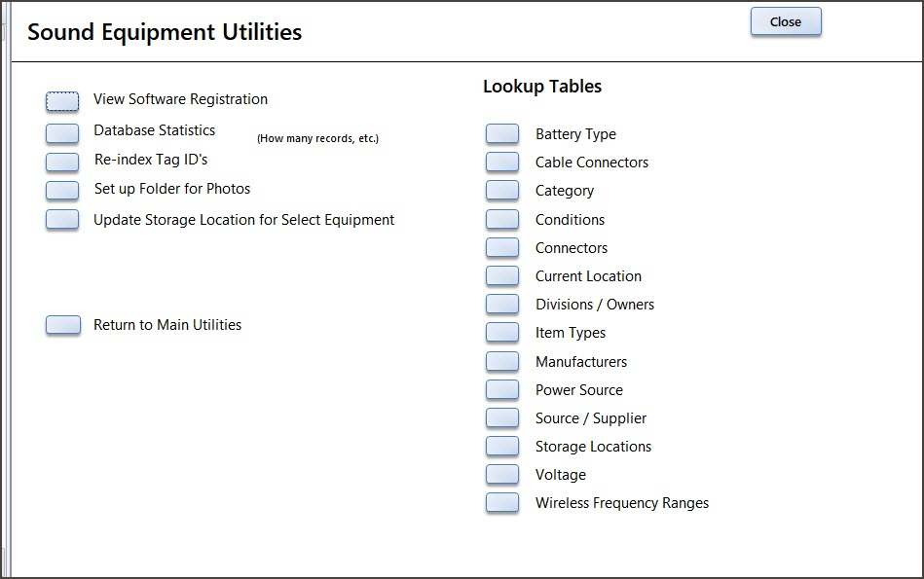Click the button beside Connectors
The image size is (924, 579).
click(502, 247)
